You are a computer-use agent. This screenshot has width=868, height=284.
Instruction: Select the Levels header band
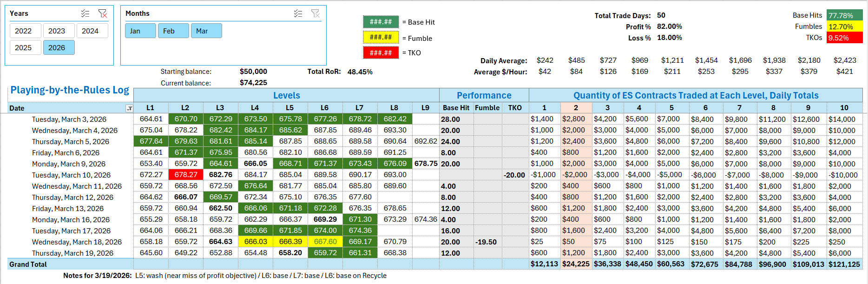tap(286, 95)
